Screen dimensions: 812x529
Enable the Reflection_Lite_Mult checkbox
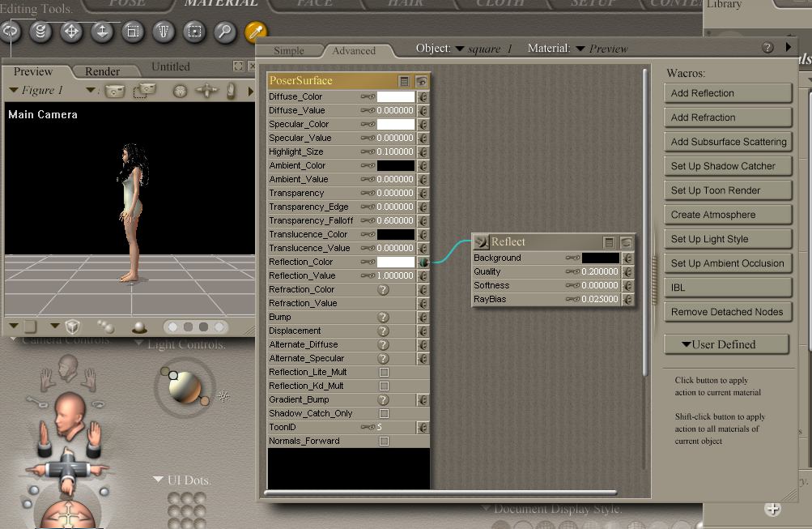pyautogui.click(x=384, y=373)
